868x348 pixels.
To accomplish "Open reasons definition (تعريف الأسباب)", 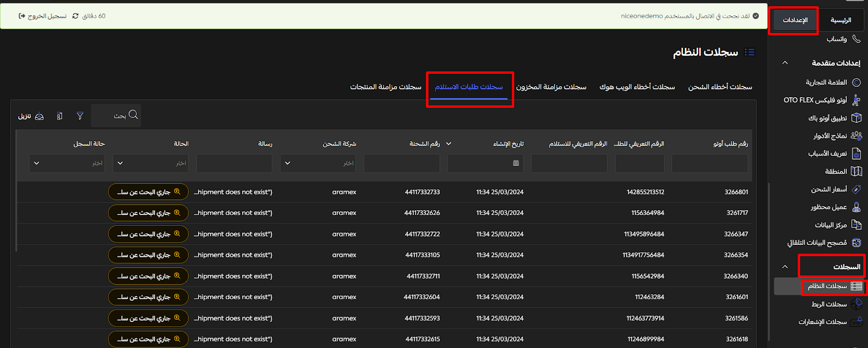I will pyautogui.click(x=834, y=154).
